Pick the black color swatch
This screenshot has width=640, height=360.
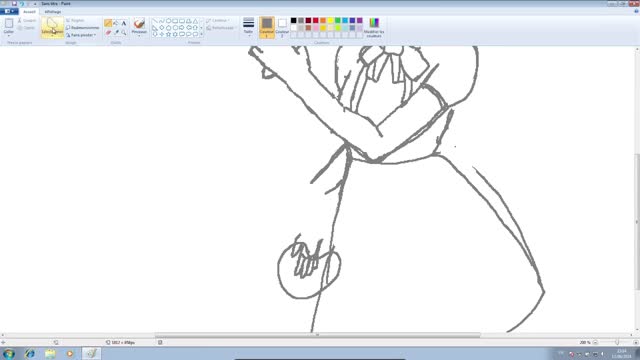point(293,20)
